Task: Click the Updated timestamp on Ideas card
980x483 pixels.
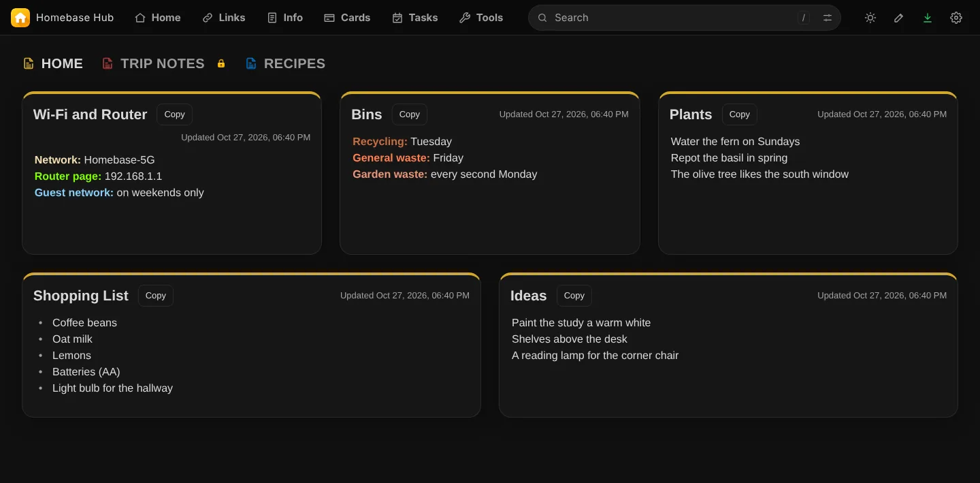Action: click(x=882, y=296)
